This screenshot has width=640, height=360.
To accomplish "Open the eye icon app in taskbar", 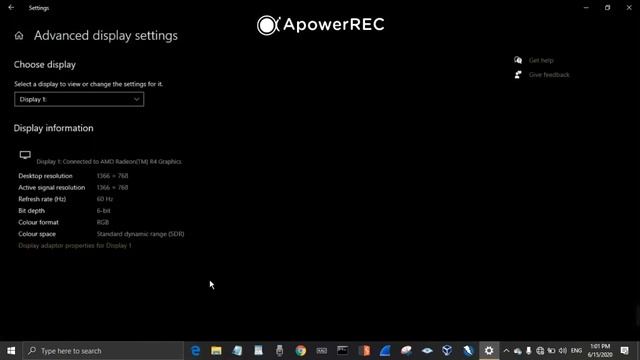I will [x=427, y=351].
